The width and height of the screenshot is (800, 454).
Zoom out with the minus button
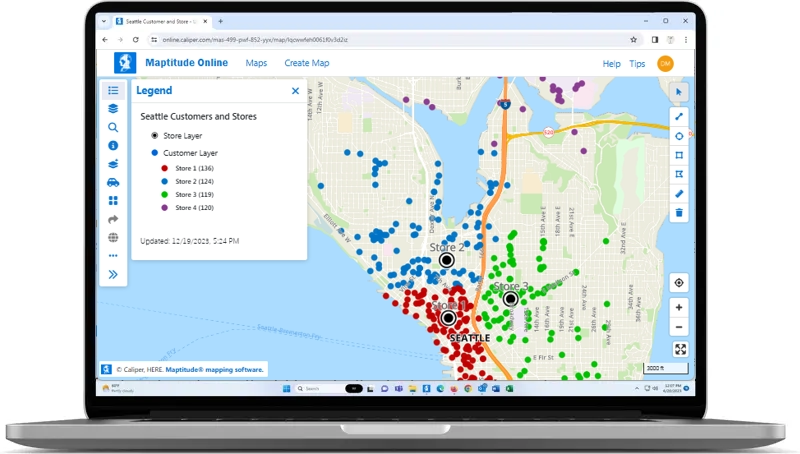[679, 327]
